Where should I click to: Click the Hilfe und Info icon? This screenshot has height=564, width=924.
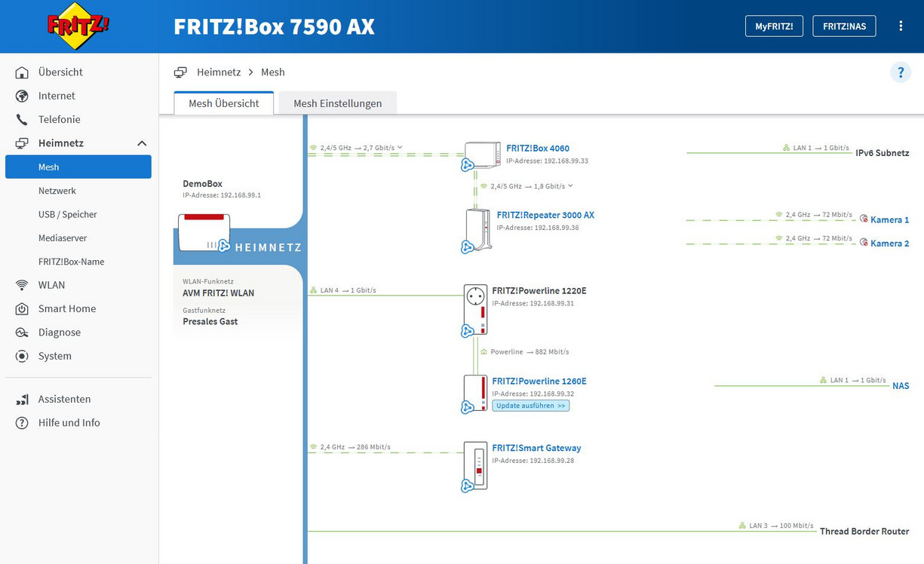pos(22,423)
